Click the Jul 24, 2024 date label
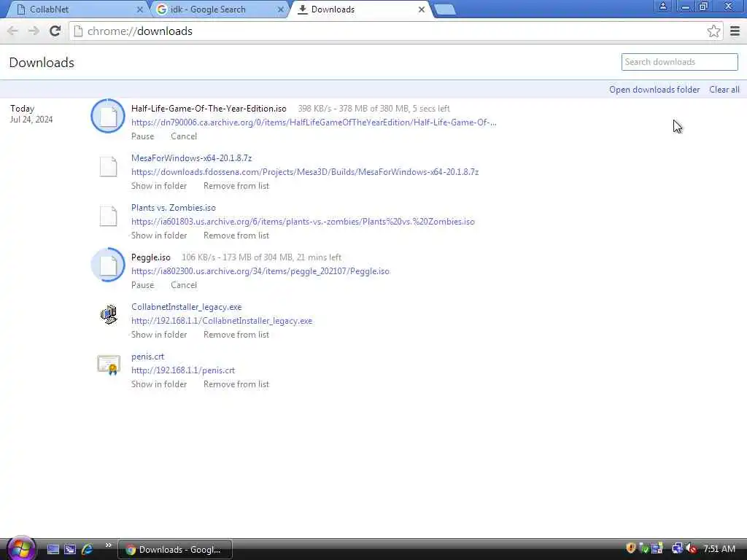This screenshot has width=747, height=560. [31, 120]
